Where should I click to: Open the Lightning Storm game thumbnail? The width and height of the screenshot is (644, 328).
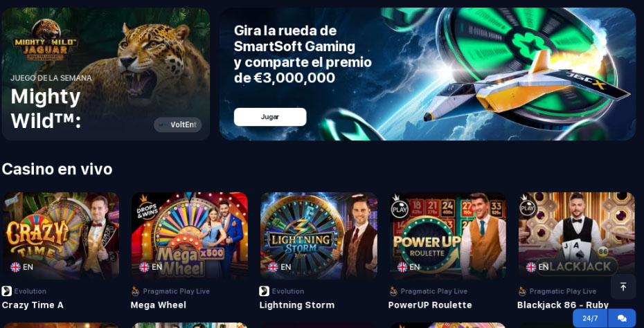coord(319,236)
